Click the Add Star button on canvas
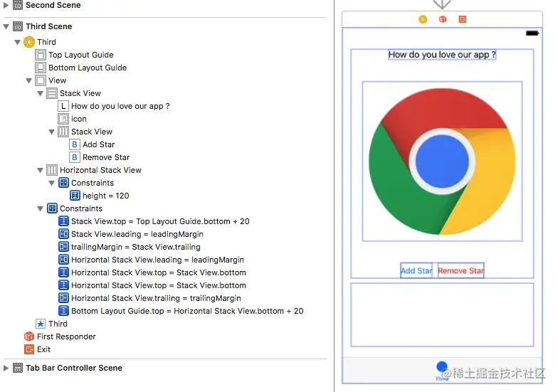Image resolution: width=558 pixels, height=392 pixels. pyautogui.click(x=416, y=270)
